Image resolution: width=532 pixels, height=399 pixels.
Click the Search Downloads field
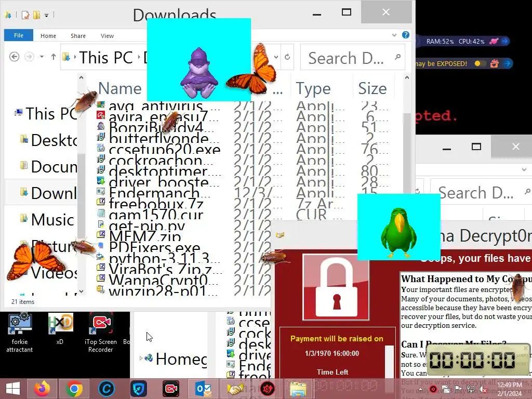(x=353, y=57)
